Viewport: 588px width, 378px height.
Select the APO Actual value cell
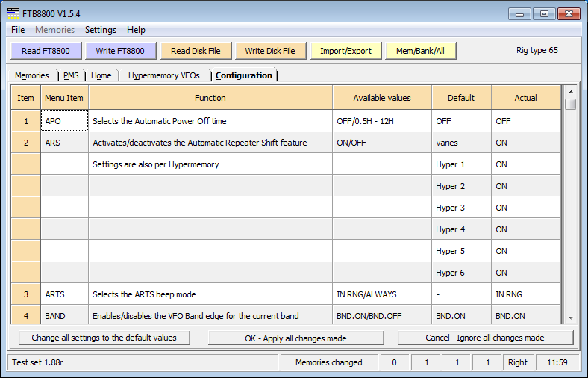[x=525, y=121]
